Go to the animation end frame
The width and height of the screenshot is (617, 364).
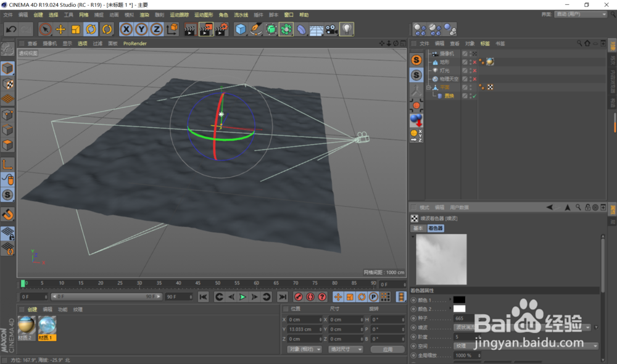pos(282,297)
